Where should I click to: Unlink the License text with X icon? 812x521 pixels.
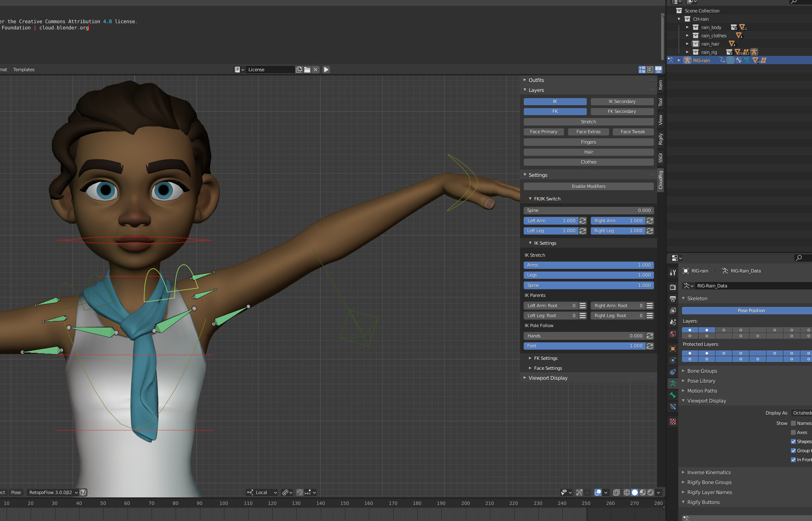[316, 70]
